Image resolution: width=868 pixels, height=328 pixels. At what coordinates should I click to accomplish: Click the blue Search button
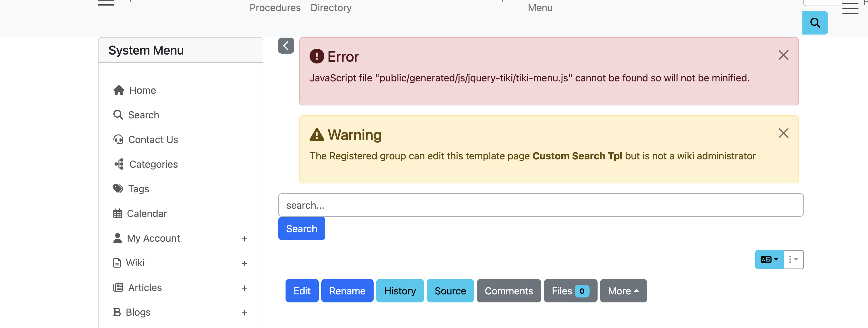[301, 228]
